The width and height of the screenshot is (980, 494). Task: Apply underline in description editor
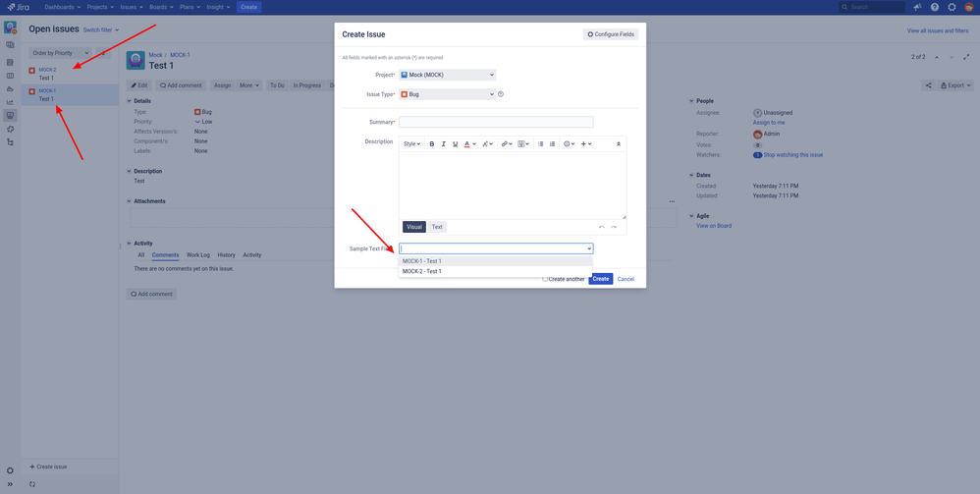tap(455, 143)
